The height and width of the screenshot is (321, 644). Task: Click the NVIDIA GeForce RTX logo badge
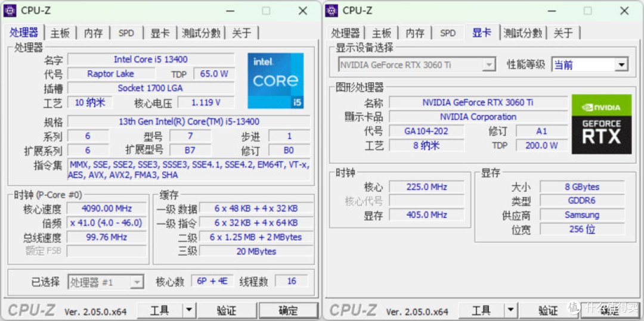click(x=602, y=124)
